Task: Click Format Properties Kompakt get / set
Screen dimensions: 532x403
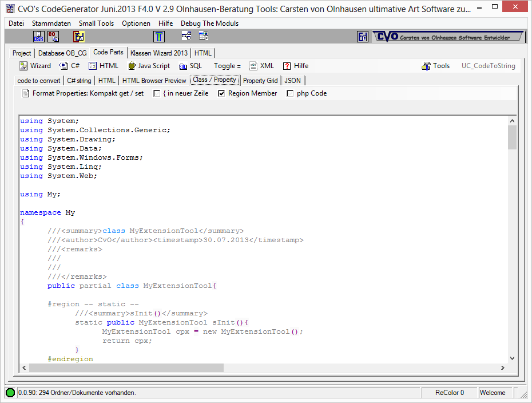Action: tap(83, 93)
